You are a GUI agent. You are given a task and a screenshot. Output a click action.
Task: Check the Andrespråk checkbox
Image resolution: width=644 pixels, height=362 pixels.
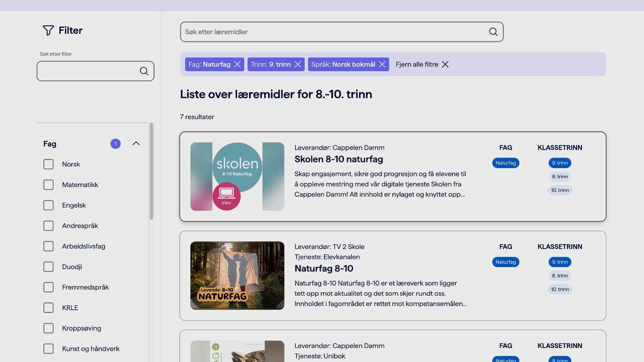click(48, 226)
